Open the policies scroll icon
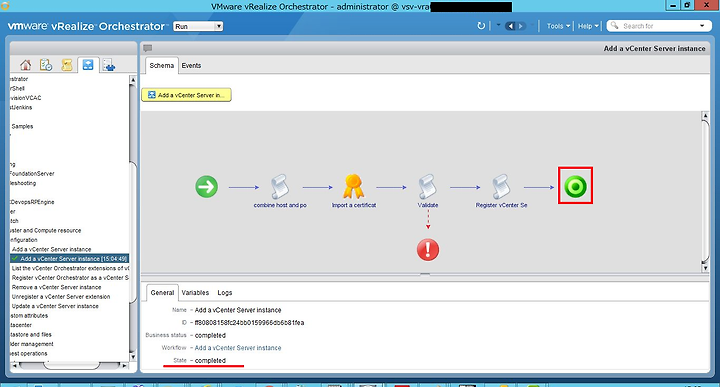Image resolution: width=720 pixels, height=387 pixels. [67, 65]
